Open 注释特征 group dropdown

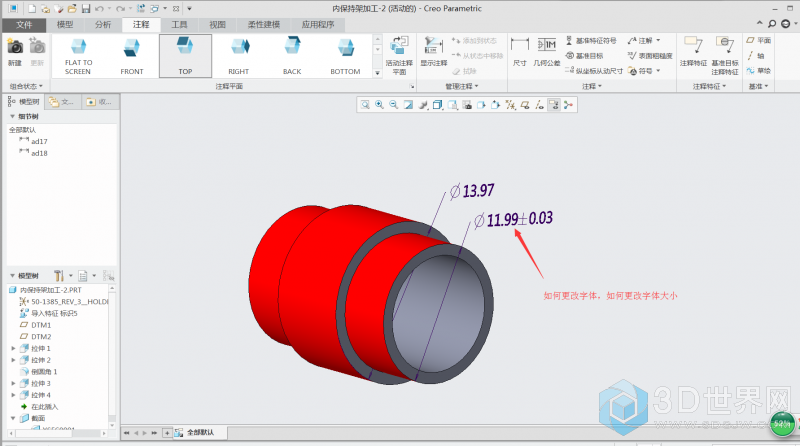tap(709, 86)
